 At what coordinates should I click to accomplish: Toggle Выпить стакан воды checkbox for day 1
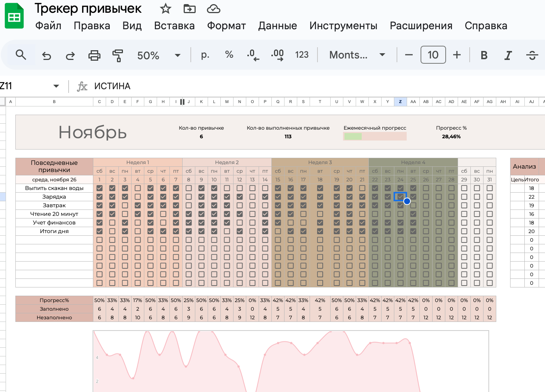(99, 188)
